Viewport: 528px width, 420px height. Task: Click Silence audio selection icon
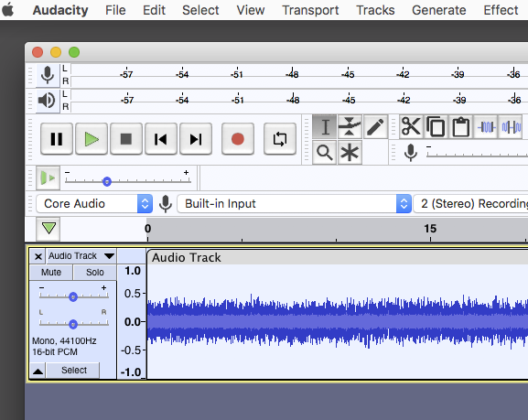tap(511, 127)
